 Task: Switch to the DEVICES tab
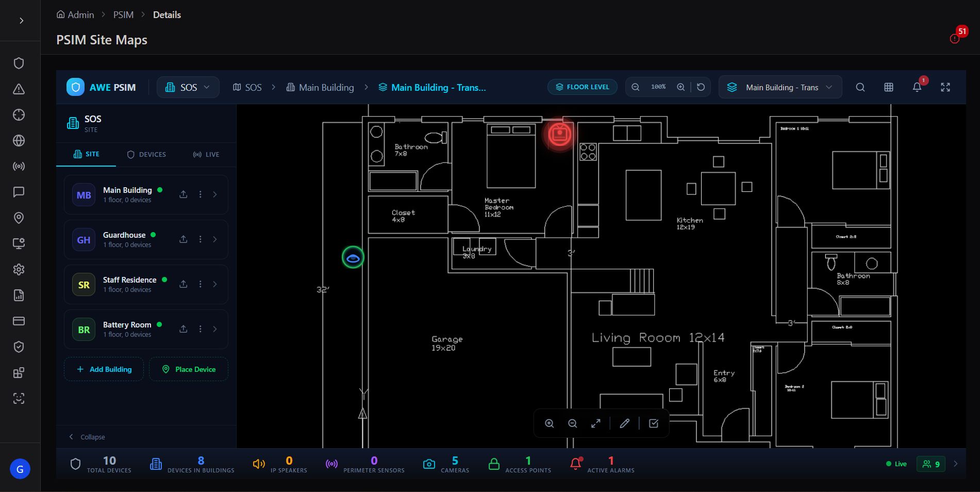[x=146, y=154]
